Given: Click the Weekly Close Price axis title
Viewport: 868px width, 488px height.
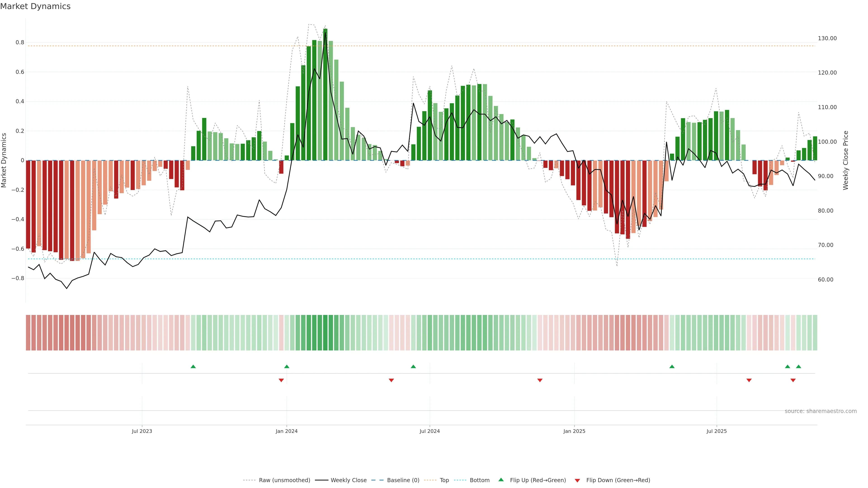Looking at the screenshot, I should click(845, 160).
